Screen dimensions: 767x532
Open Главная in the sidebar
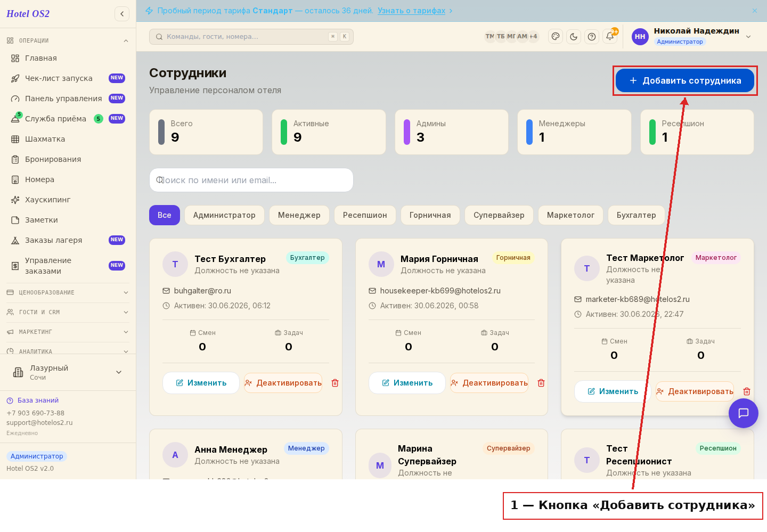tap(68, 58)
